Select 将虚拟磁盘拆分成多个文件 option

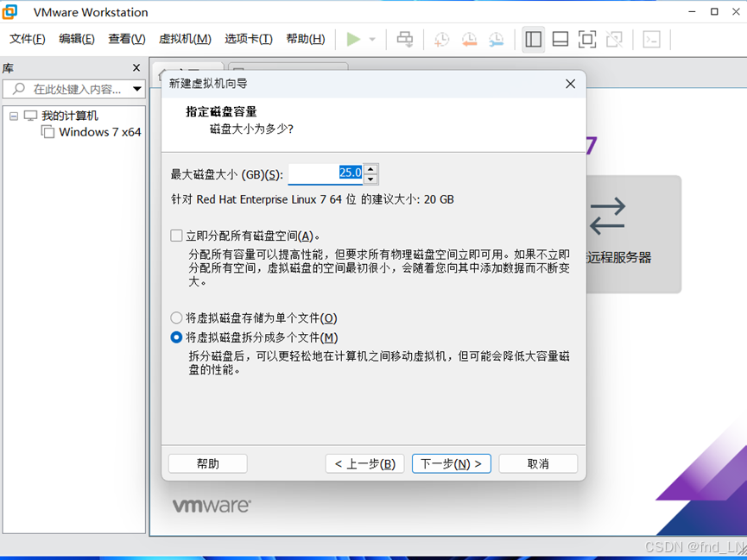click(x=175, y=337)
